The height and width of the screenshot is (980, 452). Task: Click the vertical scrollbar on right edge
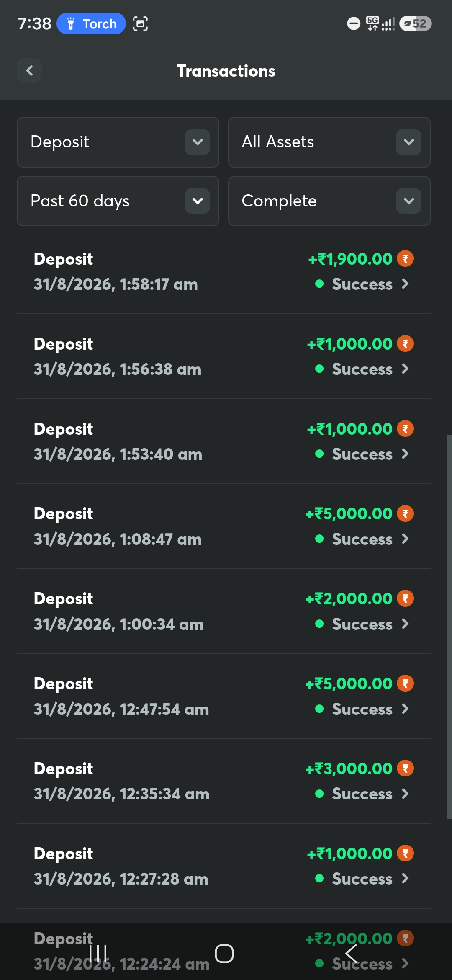coord(449,627)
